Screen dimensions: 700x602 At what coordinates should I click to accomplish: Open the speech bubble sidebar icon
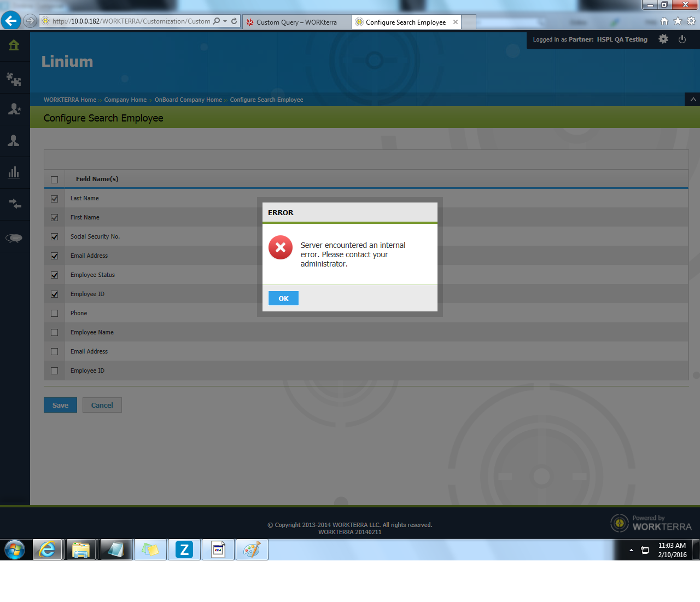coord(14,238)
